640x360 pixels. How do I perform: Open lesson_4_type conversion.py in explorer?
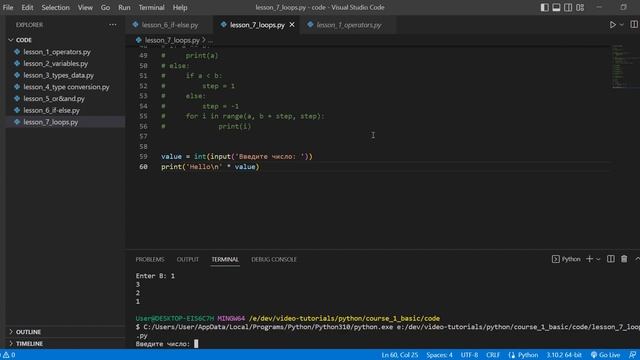coord(65,87)
